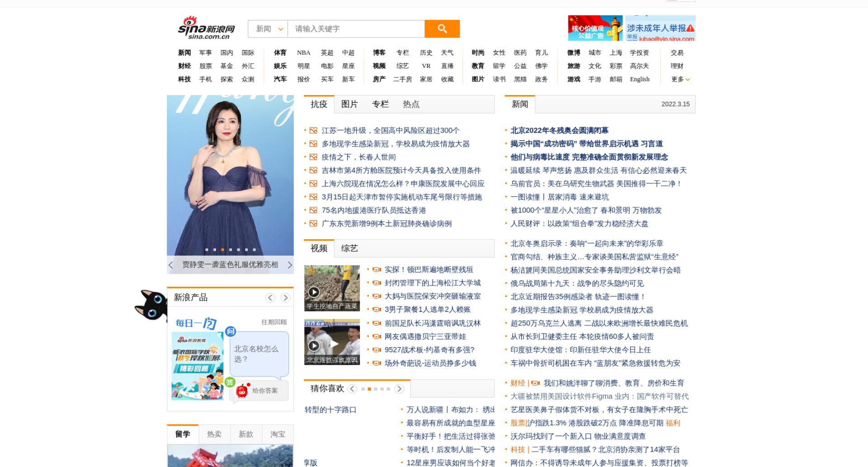Click previous arrow in 猜你喜欢 section
The width and height of the screenshot is (868, 467).
click(x=352, y=389)
